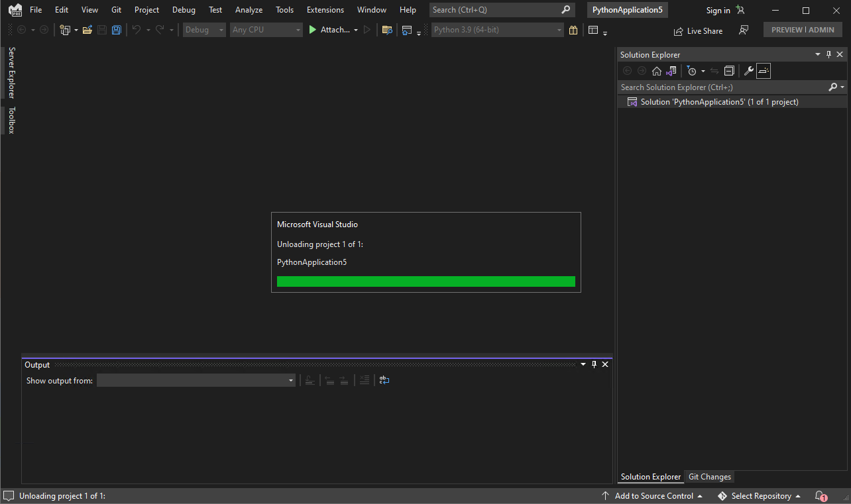
Task: Open a file with the Open File icon
Action: tap(87, 30)
